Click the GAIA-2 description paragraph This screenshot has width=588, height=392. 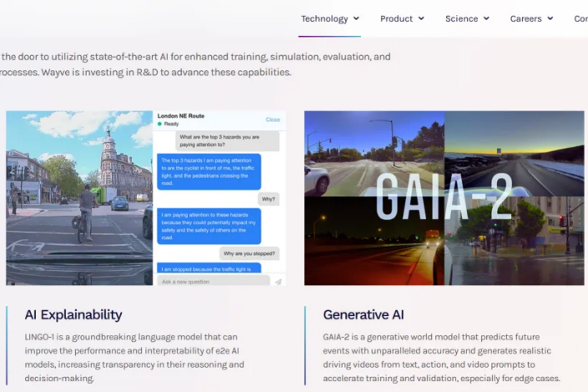click(x=441, y=358)
